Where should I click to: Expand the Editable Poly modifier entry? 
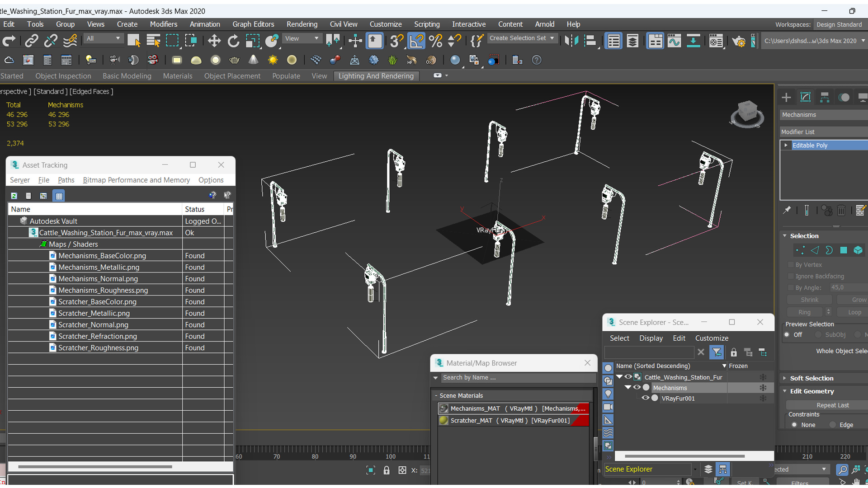[786, 145]
